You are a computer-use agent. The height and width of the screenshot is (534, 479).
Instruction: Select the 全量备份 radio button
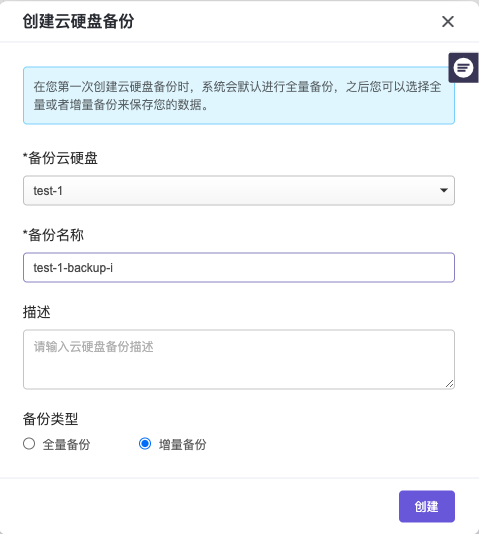point(29,444)
